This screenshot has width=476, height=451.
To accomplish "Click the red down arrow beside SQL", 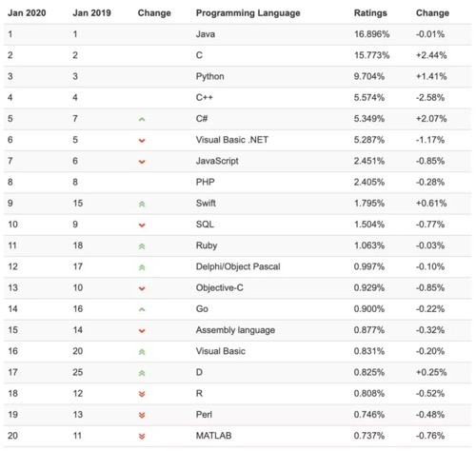I will [x=142, y=225].
